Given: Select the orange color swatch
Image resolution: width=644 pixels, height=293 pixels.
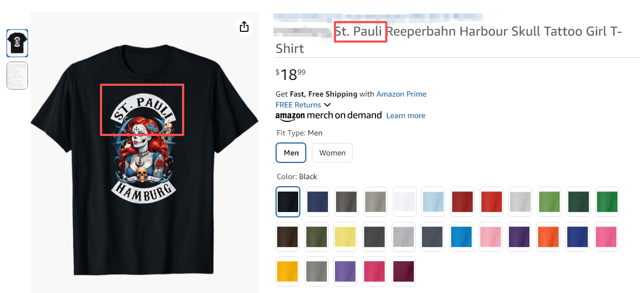Looking at the screenshot, I should pos(549,237).
